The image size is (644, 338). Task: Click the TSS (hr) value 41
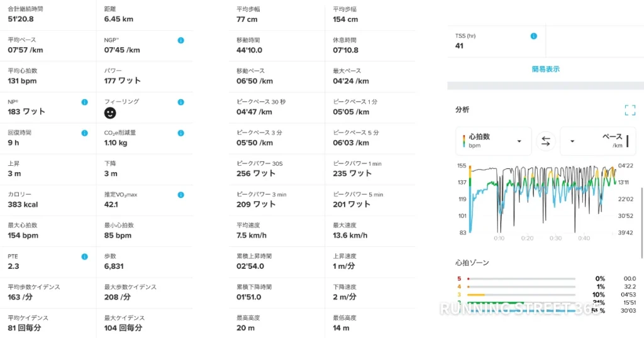459,46
